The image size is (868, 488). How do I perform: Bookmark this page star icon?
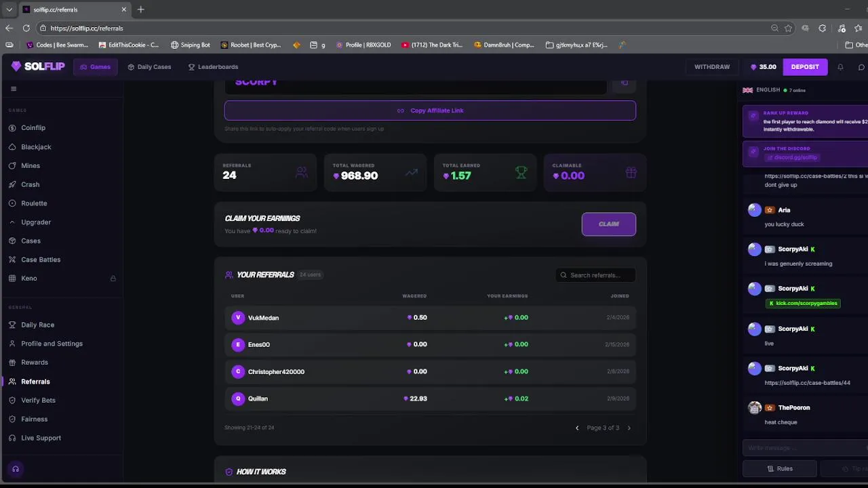[788, 28]
